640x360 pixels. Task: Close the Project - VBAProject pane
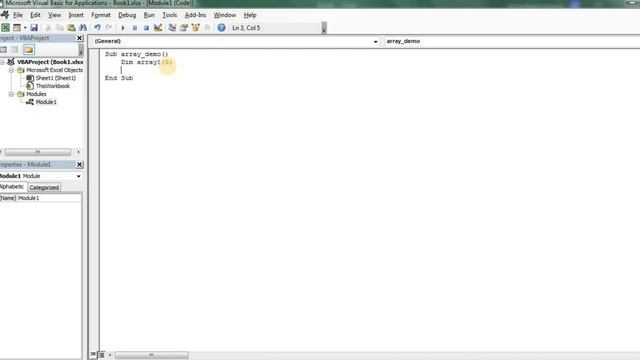pyautogui.click(x=80, y=38)
